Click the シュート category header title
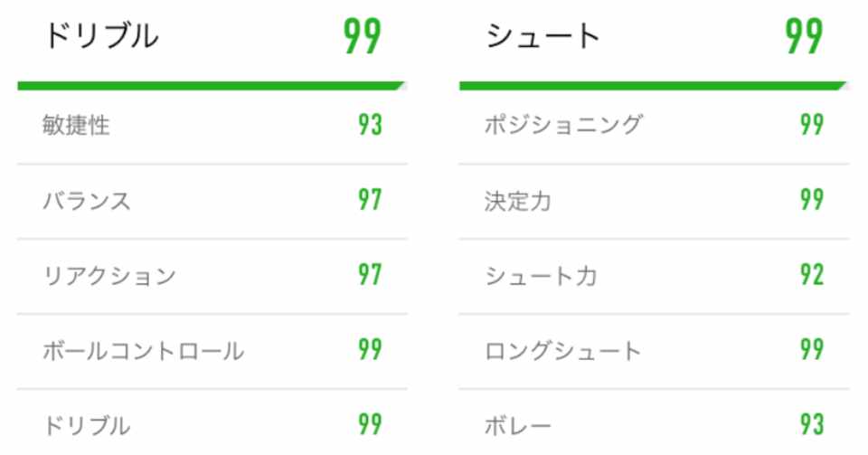868x455 pixels. [542, 37]
